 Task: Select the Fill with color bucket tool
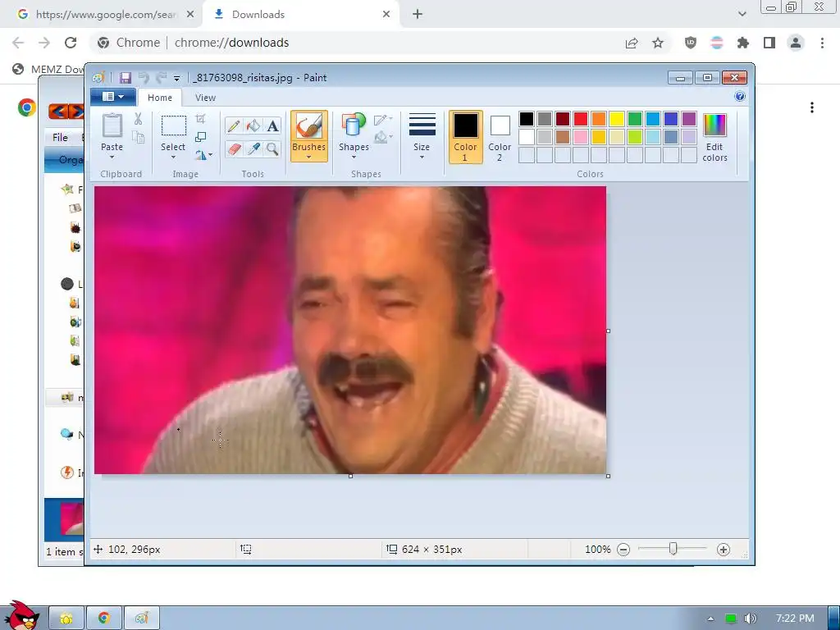coord(253,126)
